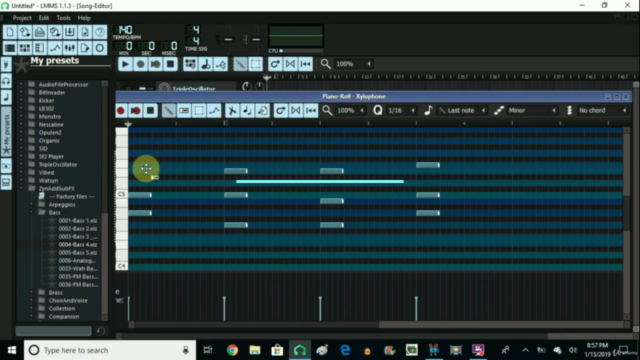Show the Project Notes window
The height and width of the screenshot is (360, 640).
(x=84, y=48)
